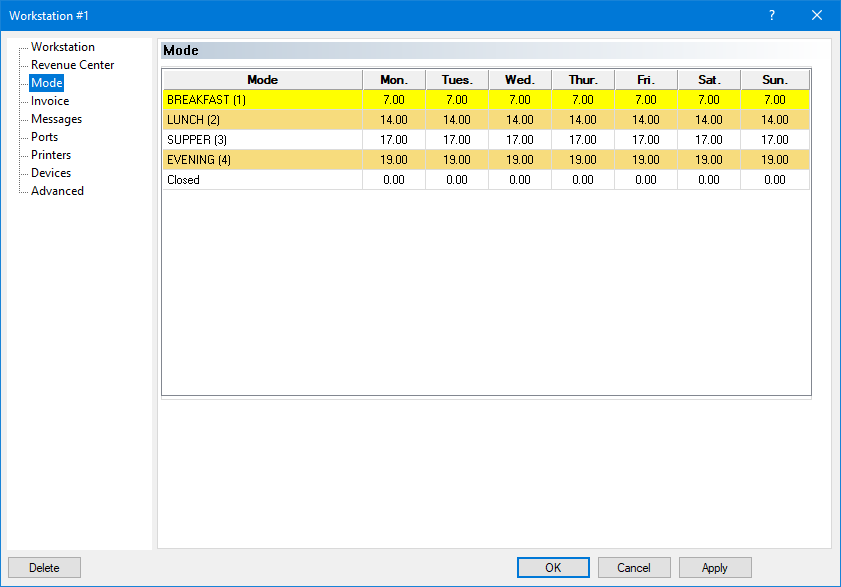The image size is (841, 587).
Task: Open the Ports settings
Action: pyautogui.click(x=44, y=137)
